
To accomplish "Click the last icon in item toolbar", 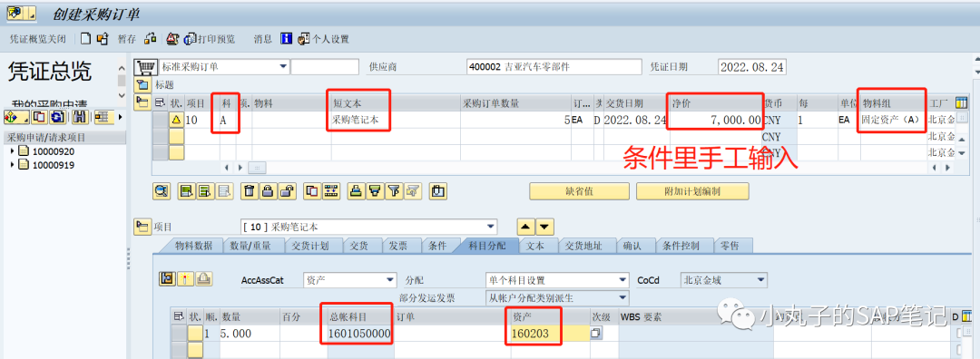I will (x=437, y=191).
